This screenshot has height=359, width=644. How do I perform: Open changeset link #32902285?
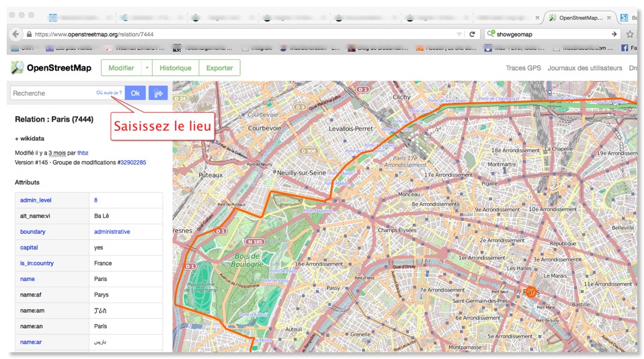coord(132,163)
